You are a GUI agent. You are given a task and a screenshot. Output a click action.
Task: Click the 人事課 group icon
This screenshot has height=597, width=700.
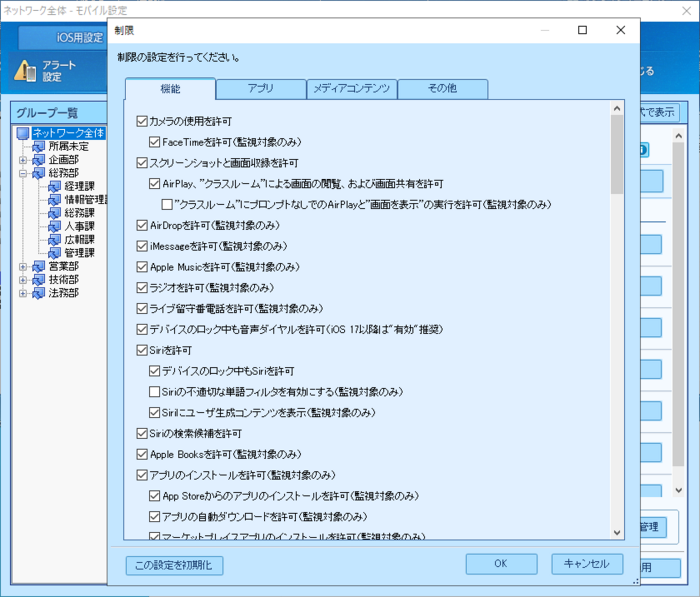click(x=55, y=226)
